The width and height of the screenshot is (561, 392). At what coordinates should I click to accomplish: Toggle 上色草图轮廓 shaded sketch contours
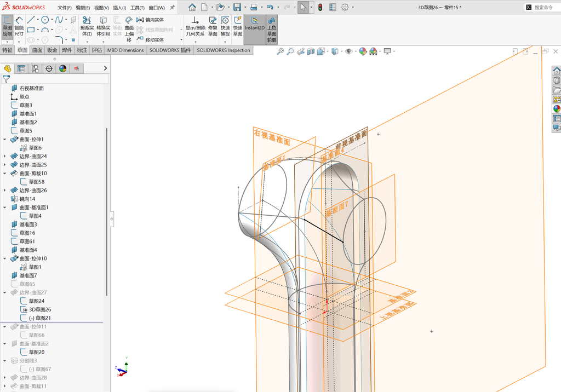pos(272,30)
